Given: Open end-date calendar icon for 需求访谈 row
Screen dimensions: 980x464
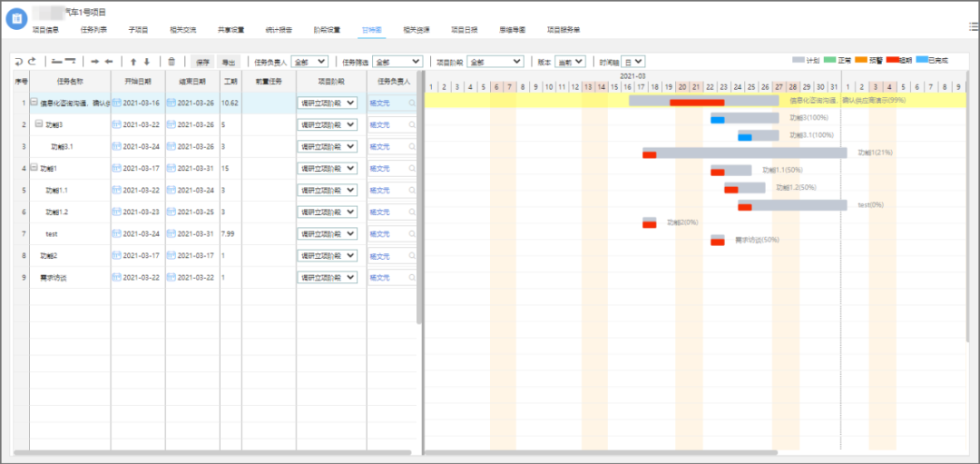Looking at the screenshot, I should [171, 278].
